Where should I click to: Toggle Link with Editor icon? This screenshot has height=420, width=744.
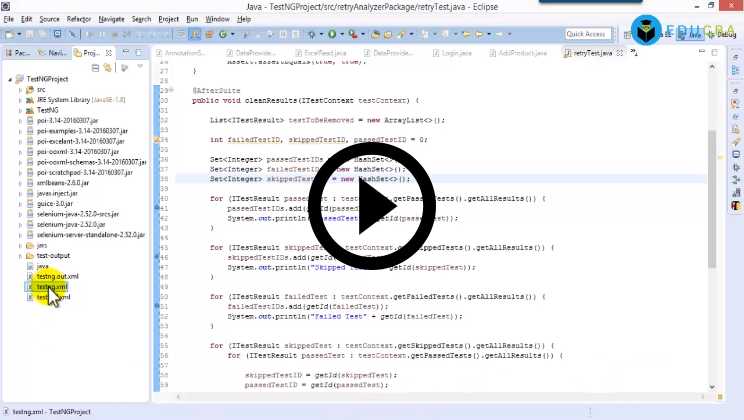[108, 68]
